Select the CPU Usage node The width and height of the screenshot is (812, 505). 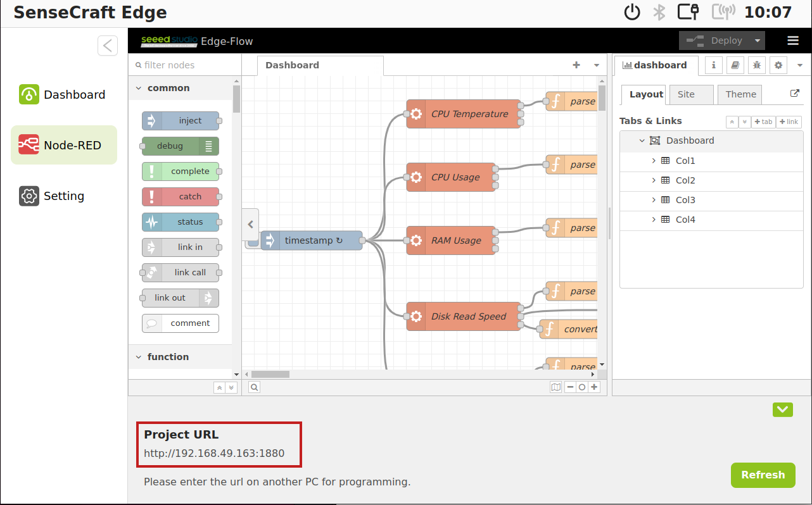451,177
